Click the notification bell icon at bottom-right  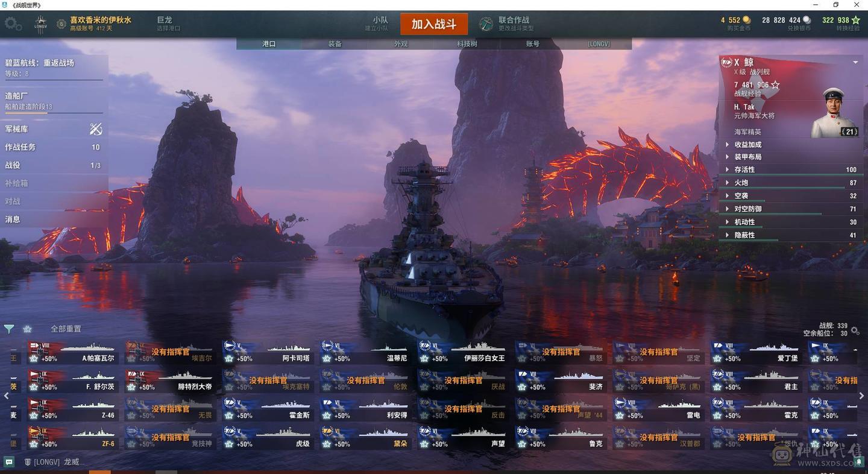(x=859, y=462)
